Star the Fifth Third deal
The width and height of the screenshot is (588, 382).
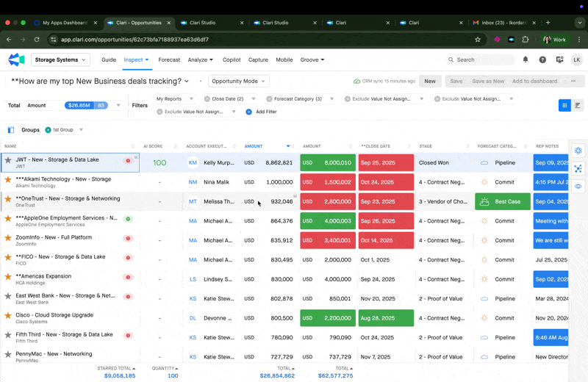[x=8, y=335]
